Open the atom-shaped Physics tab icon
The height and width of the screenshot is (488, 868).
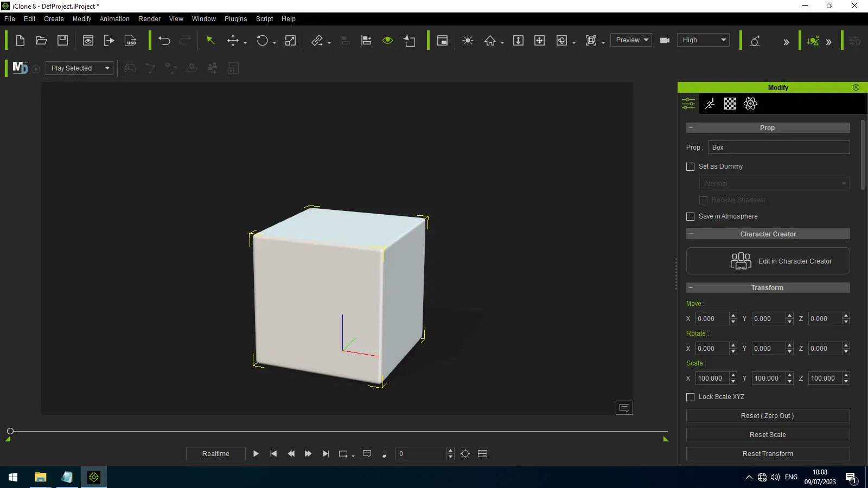coord(750,104)
